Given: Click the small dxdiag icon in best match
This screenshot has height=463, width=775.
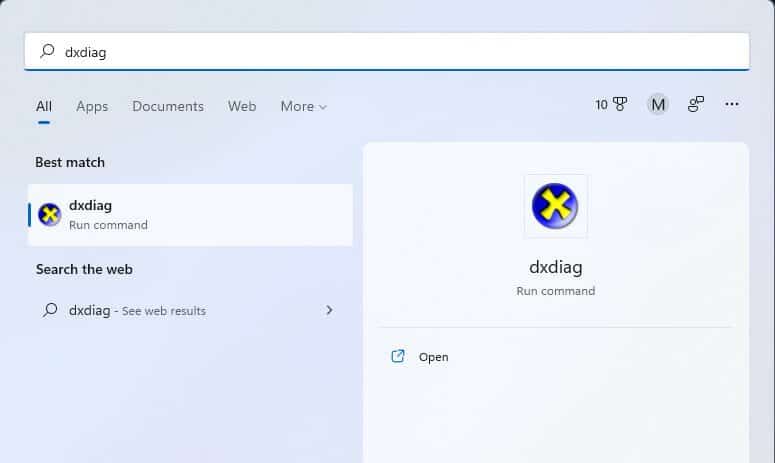Looking at the screenshot, I should point(49,214).
